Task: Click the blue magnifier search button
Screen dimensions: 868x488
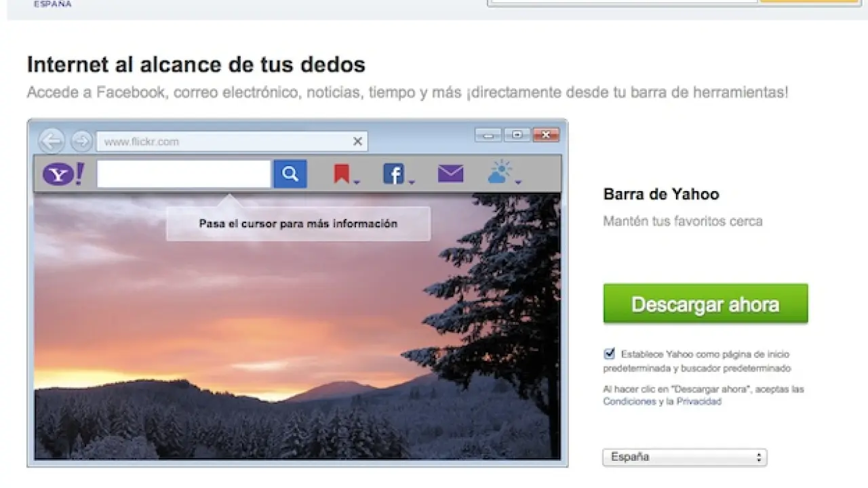Action: [x=290, y=174]
